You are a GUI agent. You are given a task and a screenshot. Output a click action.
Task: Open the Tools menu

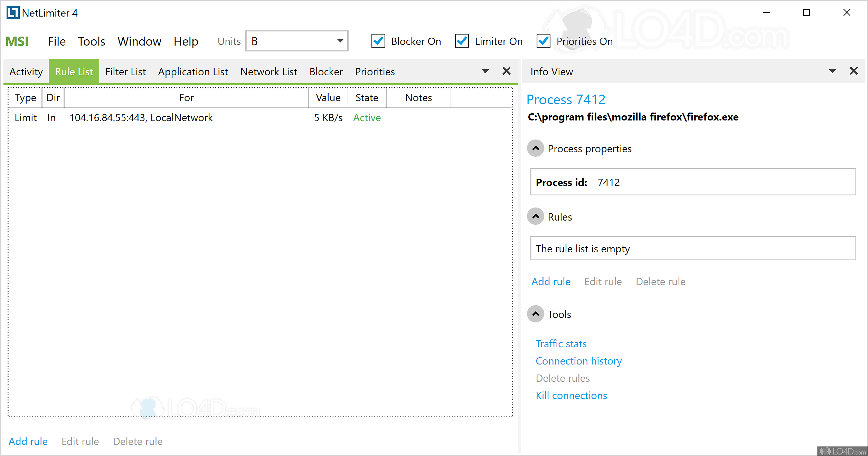92,41
